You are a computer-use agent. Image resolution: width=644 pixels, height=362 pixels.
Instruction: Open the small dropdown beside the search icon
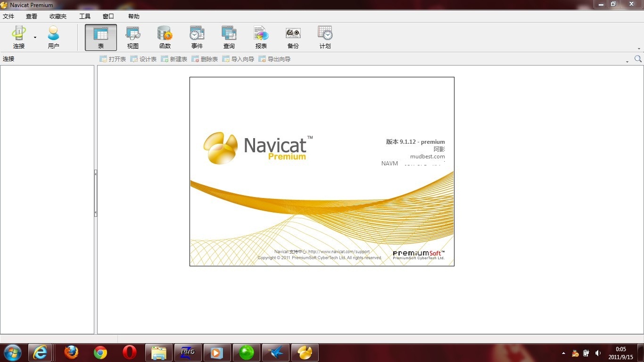[x=627, y=62]
